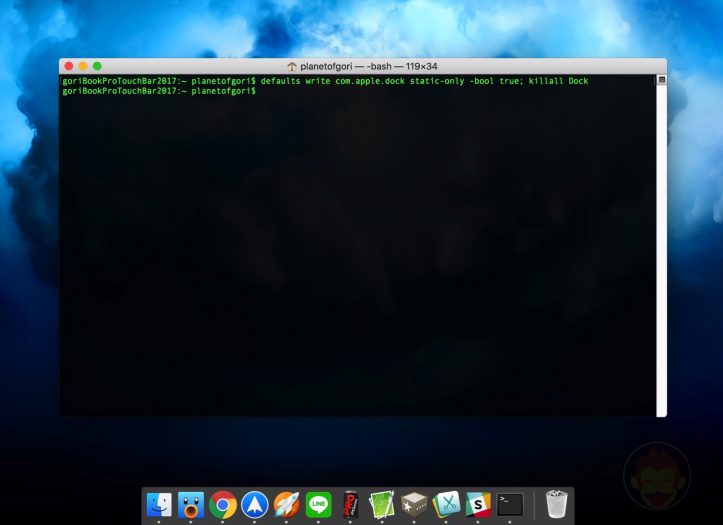723x525 pixels.
Task: Minimize the Terminal window with yellow button
Action: [83, 66]
